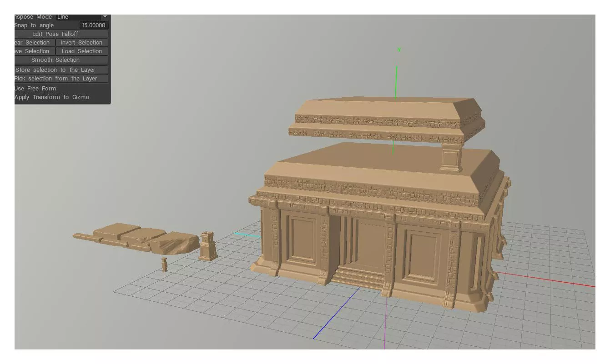Select the small pedestal model

pyautogui.click(x=208, y=246)
